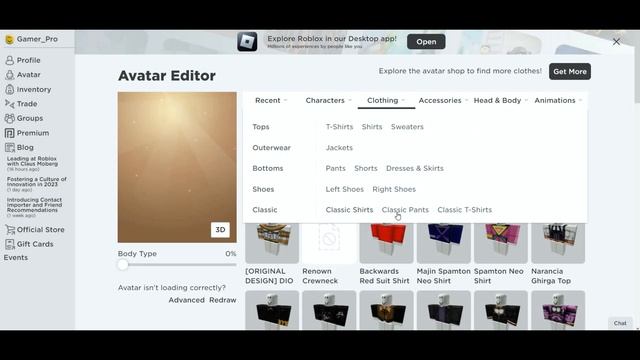The image size is (640, 360).
Task: Click the Shoes category label
Action: pos(263,189)
